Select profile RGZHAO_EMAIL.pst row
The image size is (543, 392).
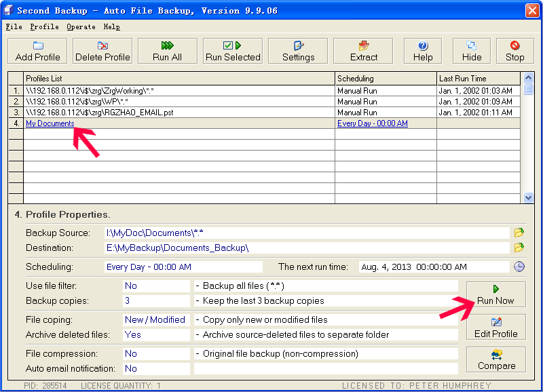point(179,113)
